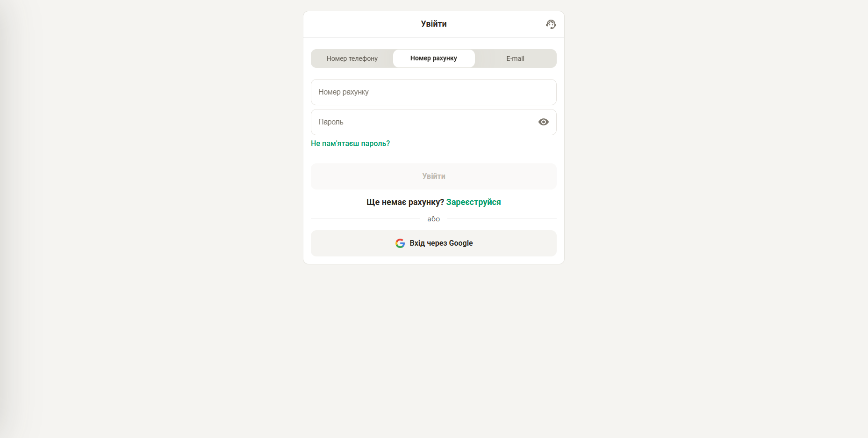Screen dimensions: 868x438
Task: Click the Google "G" logo icon
Action: tap(400, 243)
